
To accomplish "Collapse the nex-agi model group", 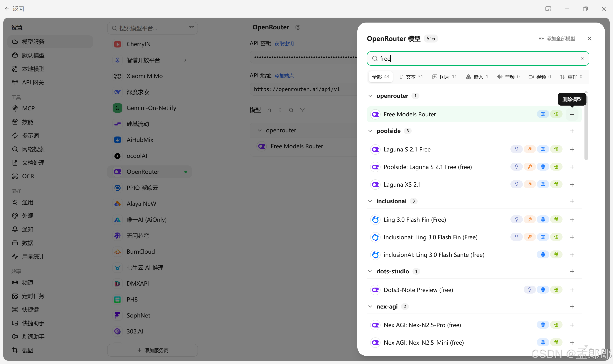I will coord(370,307).
